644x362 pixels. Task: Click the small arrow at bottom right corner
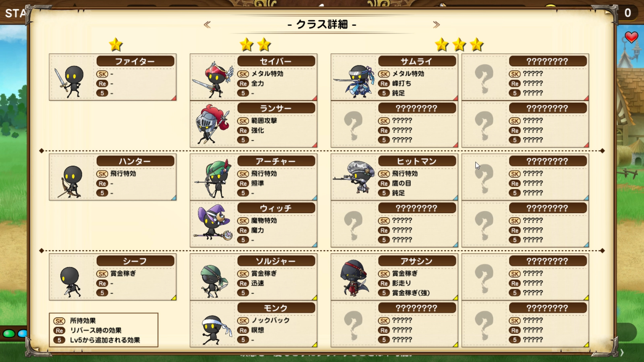(622, 352)
